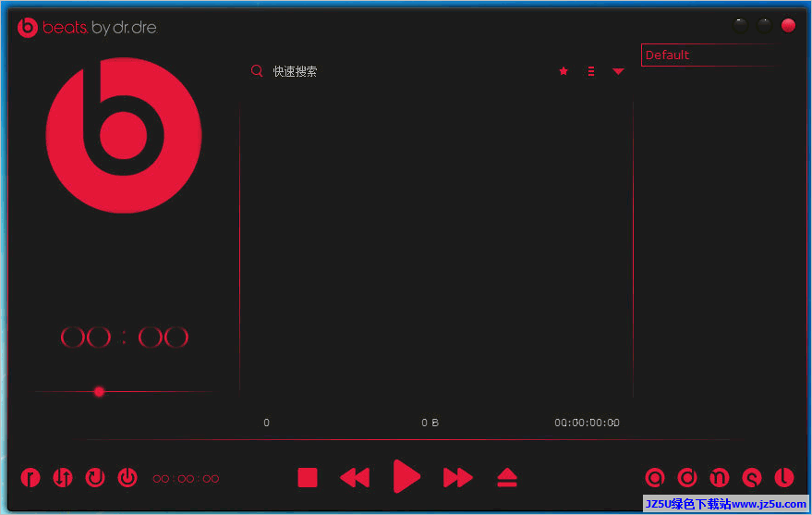Click the small Beats by Dr. Dre logo

click(x=87, y=27)
